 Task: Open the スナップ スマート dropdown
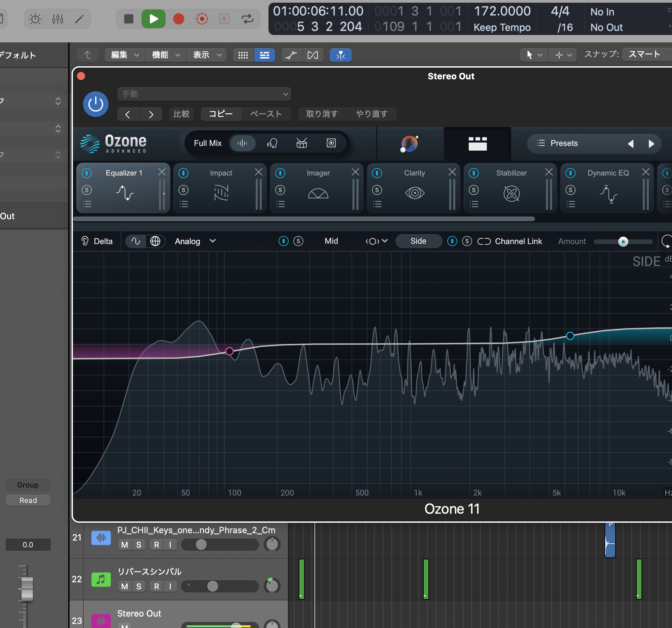[647, 54]
